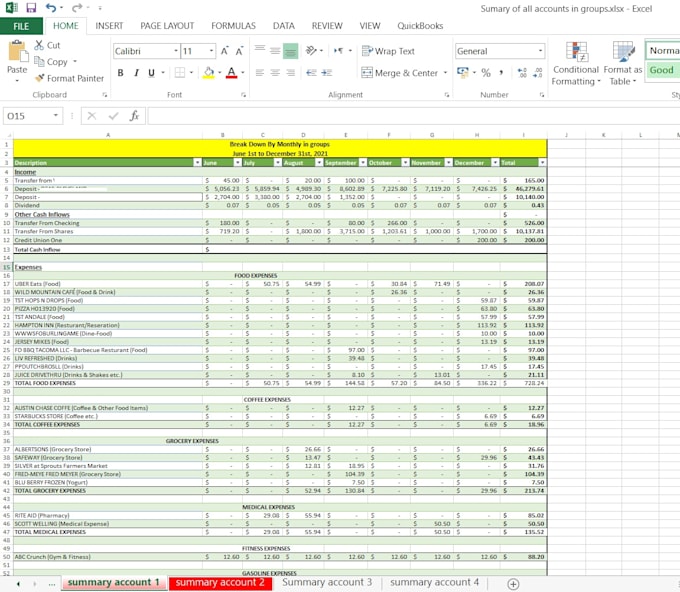Decrease decimal places

537,72
